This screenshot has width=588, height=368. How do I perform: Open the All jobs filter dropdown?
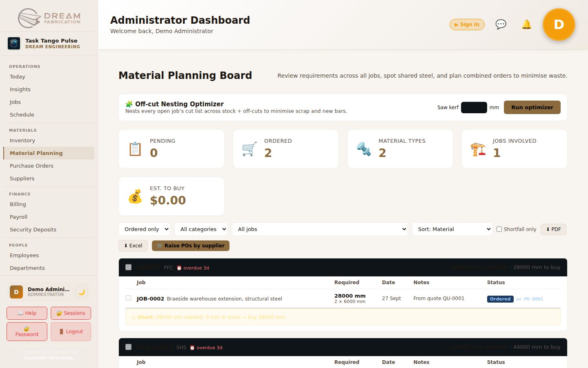pos(320,229)
